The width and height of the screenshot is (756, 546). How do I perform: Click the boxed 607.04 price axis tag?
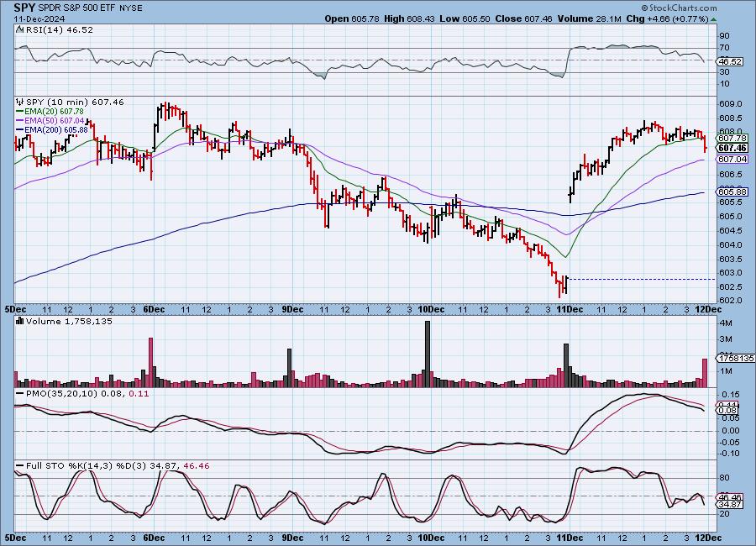point(732,159)
